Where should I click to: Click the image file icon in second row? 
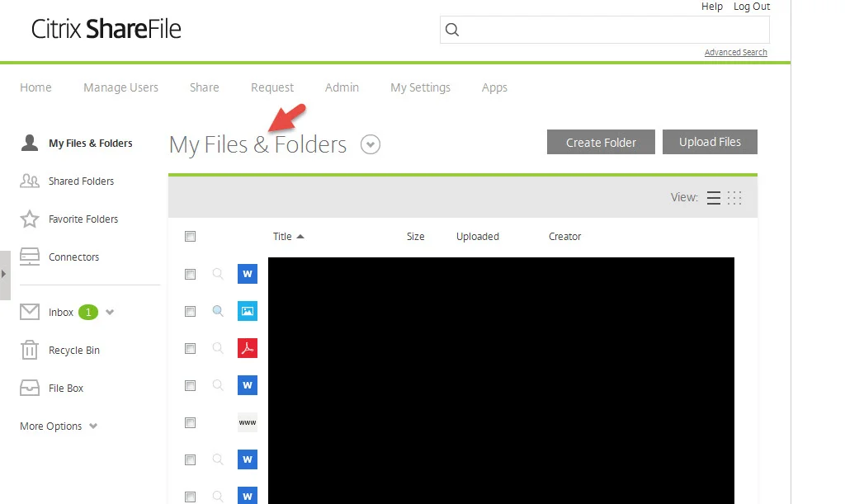pyautogui.click(x=248, y=311)
